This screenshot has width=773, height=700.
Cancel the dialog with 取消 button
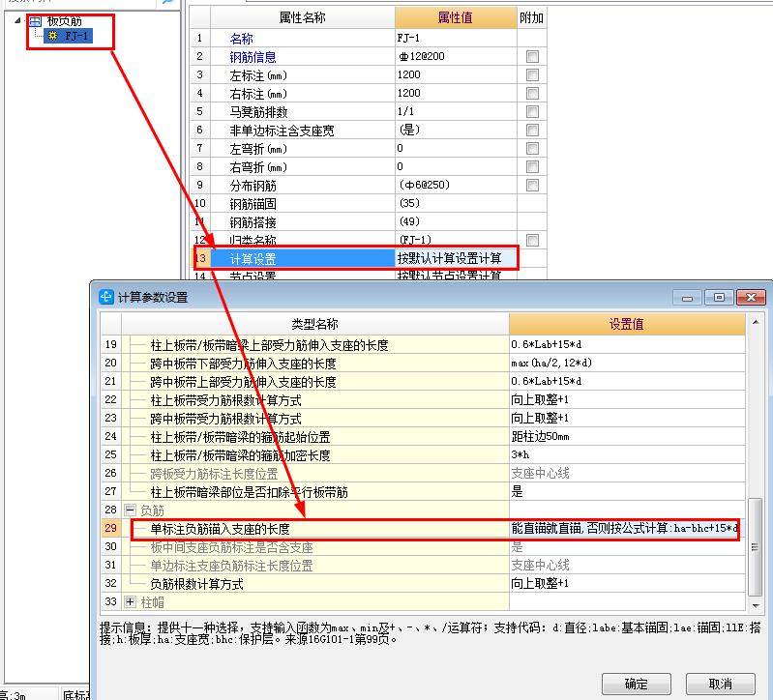coord(720,684)
